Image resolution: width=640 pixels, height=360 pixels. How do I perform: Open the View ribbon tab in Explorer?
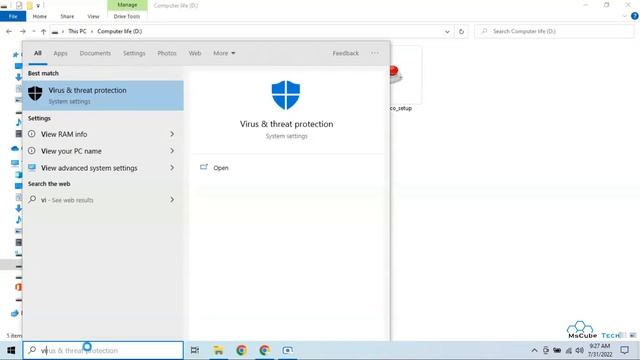[x=93, y=16]
